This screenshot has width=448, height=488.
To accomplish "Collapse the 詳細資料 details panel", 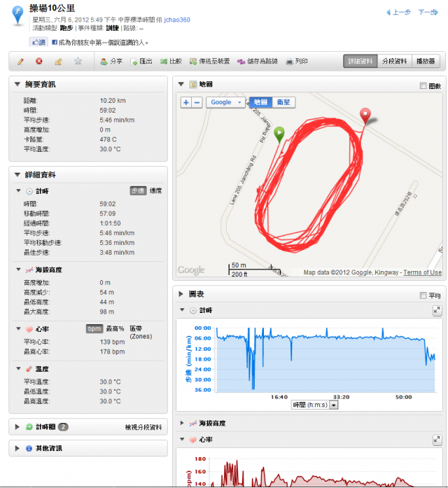I will tap(17, 174).
